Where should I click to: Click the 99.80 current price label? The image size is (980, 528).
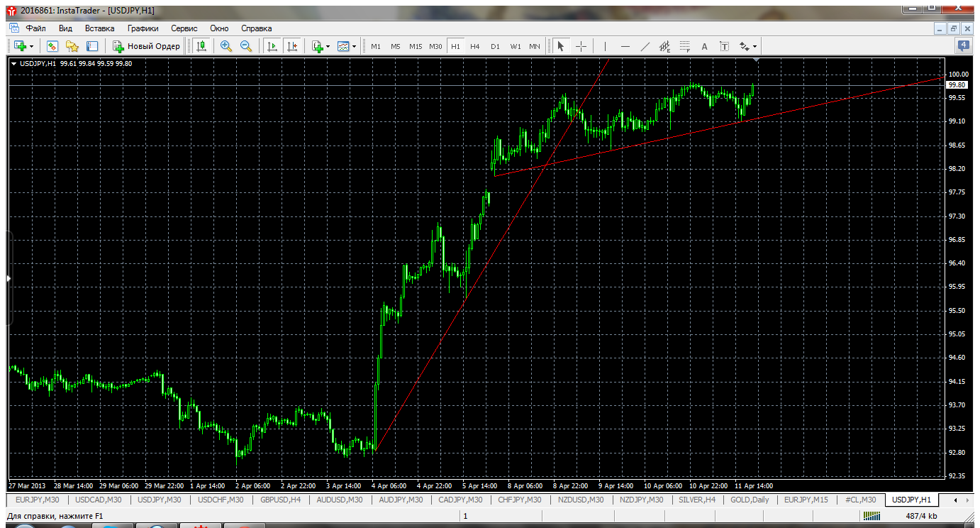[957, 84]
